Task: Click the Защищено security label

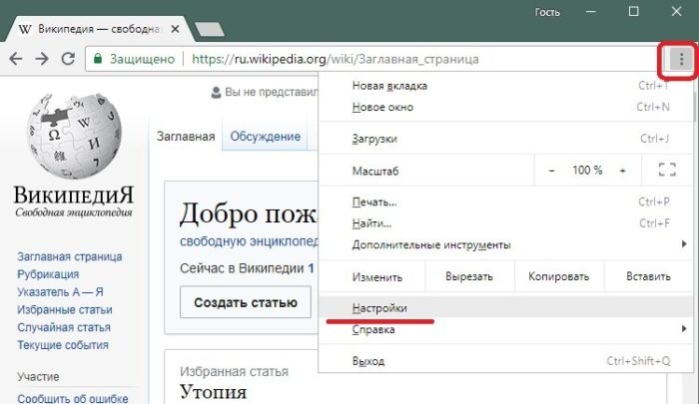Action: tap(142, 59)
